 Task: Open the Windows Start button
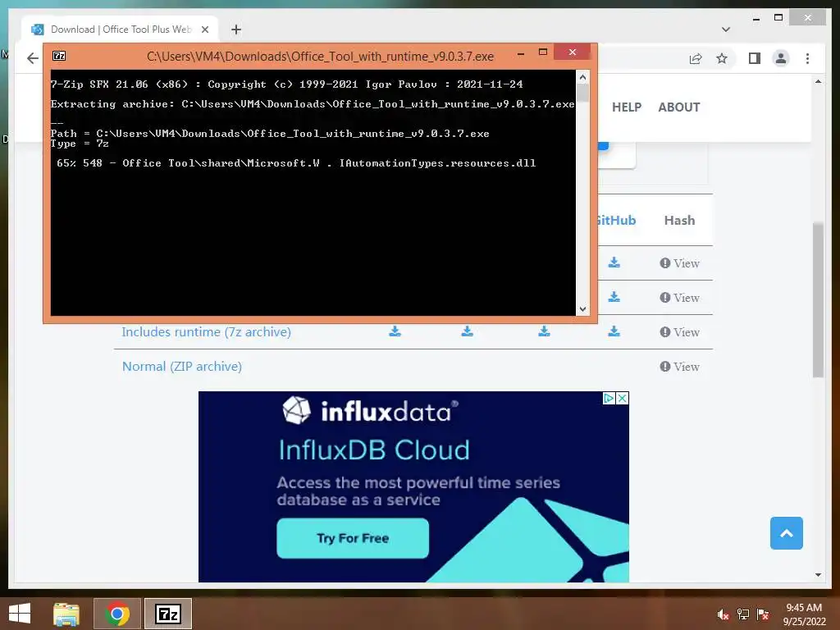tap(20, 614)
